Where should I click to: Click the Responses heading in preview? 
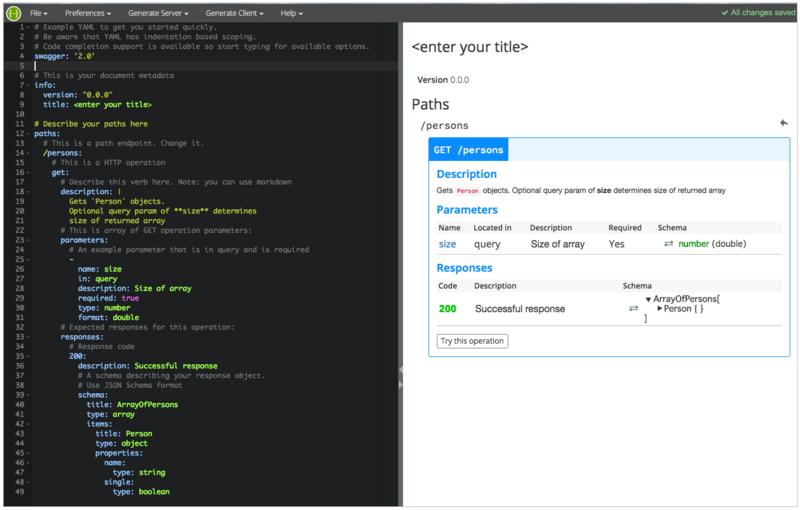coord(464,268)
